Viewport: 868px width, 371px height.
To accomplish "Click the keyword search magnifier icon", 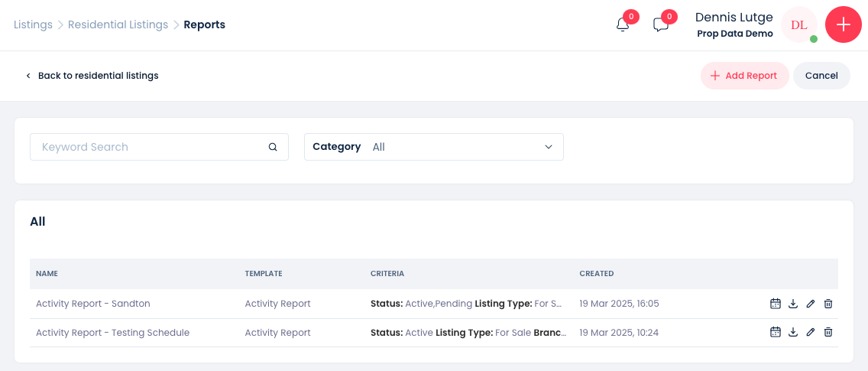I will [272, 147].
